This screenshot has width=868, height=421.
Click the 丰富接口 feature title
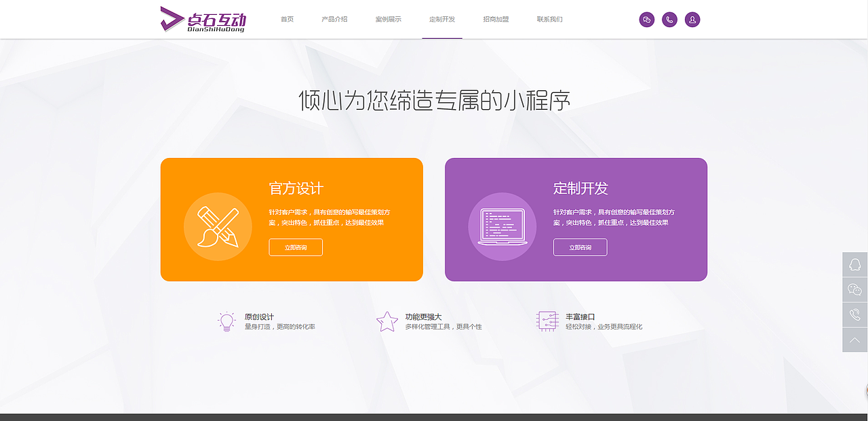[x=580, y=317]
